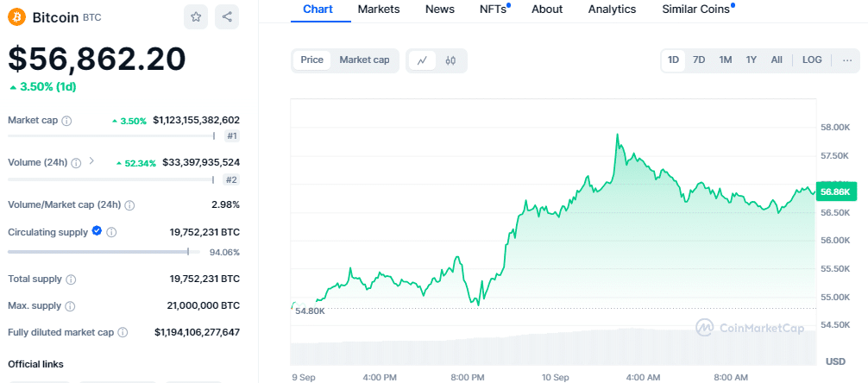Open the NFTs tab

[x=494, y=9]
